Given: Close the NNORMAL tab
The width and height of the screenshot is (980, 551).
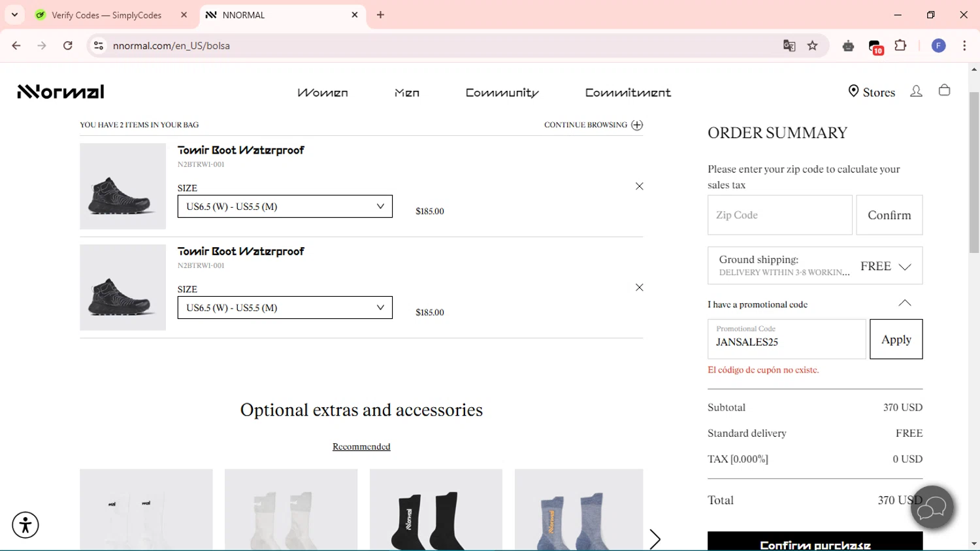Looking at the screenshot, I should tap(355, 15).
